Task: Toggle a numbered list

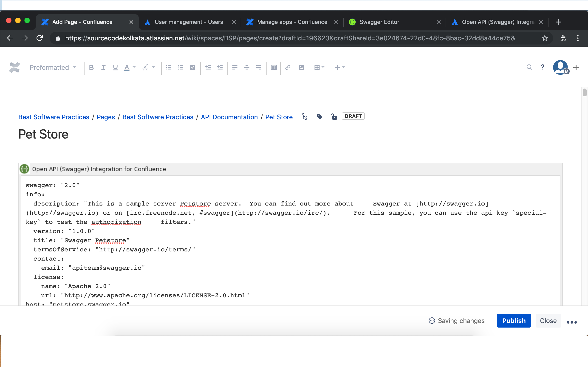Action: [x=181, y=67]
